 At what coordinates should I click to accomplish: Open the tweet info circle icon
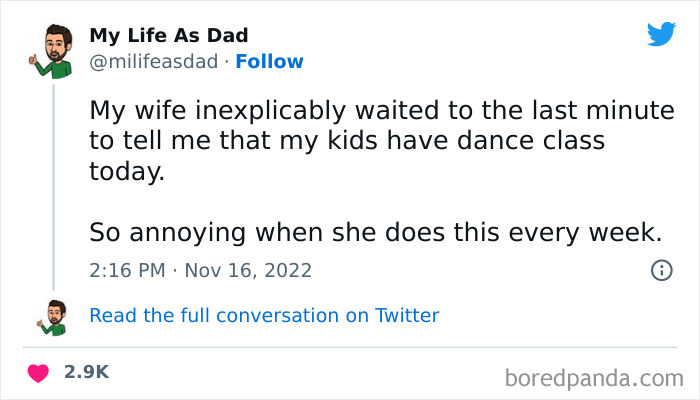point(661,270)
